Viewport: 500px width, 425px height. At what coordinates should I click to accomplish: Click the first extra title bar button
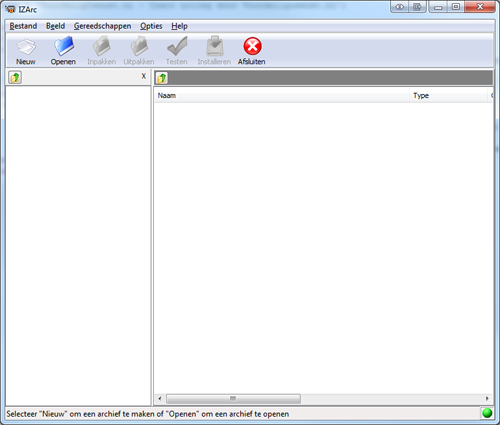point(400,7)
